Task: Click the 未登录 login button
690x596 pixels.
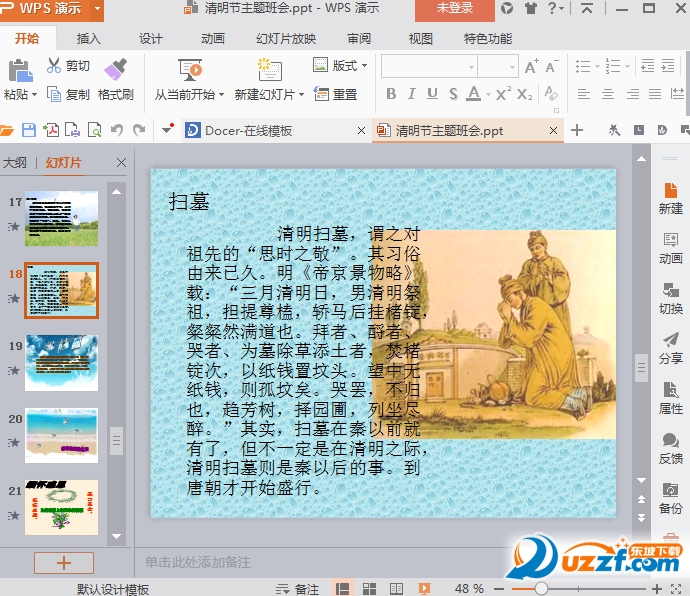Action: pos(454,9)
